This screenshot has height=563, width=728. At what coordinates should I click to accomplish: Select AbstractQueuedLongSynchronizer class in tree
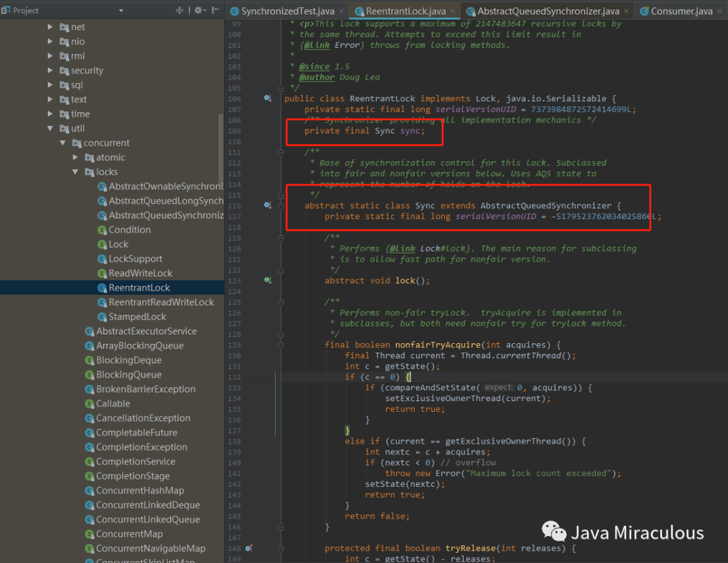coord(160,201)
